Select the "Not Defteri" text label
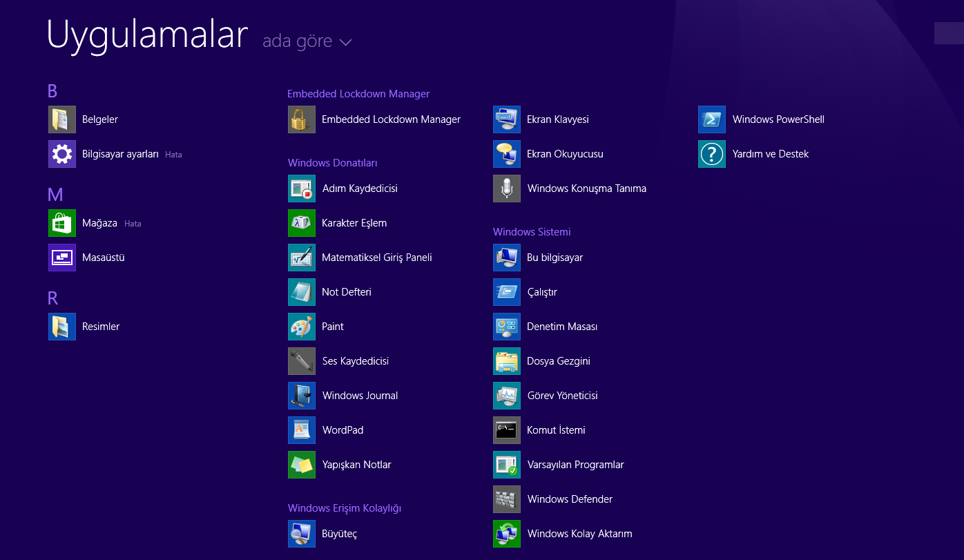This screenshot has height=560, width=964. point(347,292)
